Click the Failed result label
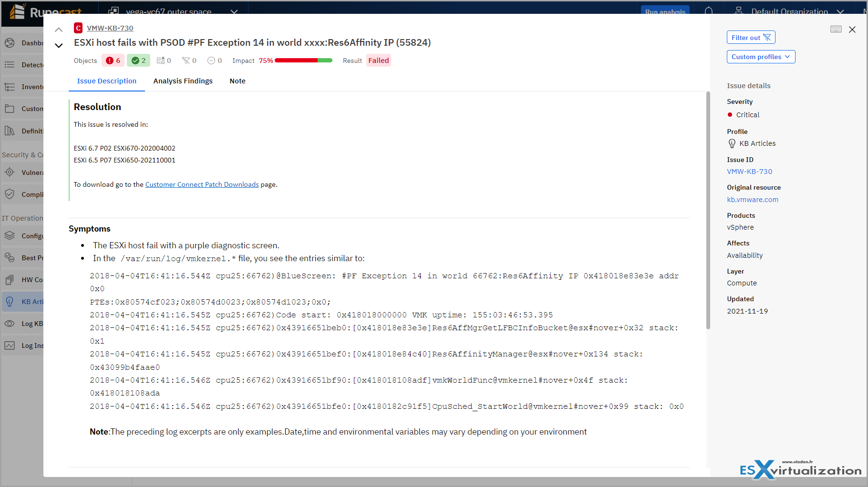This screenshot has width=868, height=487. coord(379,61)
